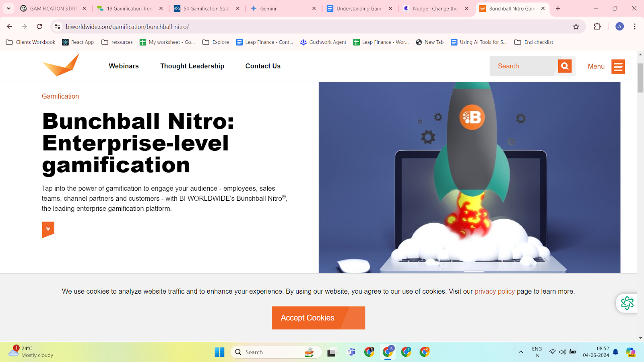Image resolution: width=644 pixels, height=362 pixels.
Task: Close the Bunchball Nitro tab
Action: pyautogui.click(x=543, y=8)
